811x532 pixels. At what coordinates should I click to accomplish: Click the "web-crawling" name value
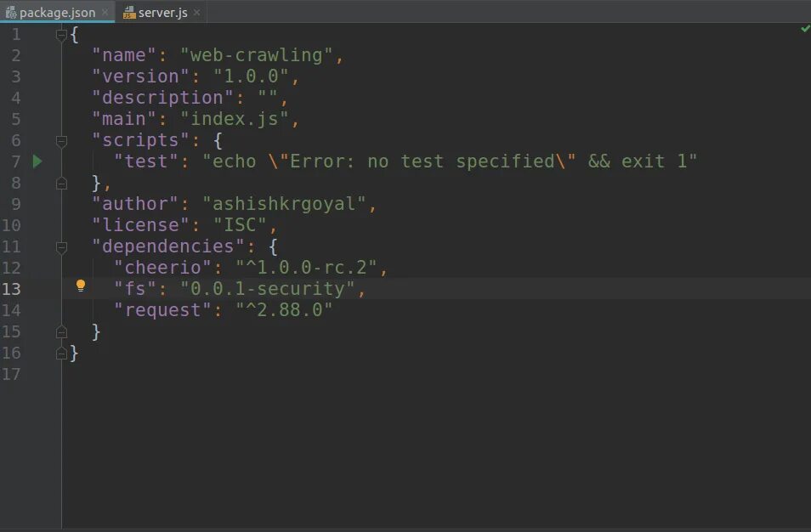pos(257,54)
